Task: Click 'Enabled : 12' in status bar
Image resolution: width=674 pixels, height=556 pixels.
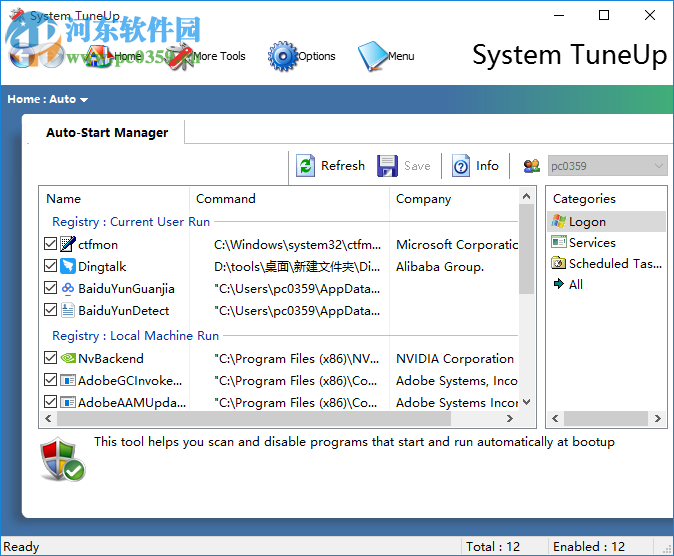Action: pos(588,547)
